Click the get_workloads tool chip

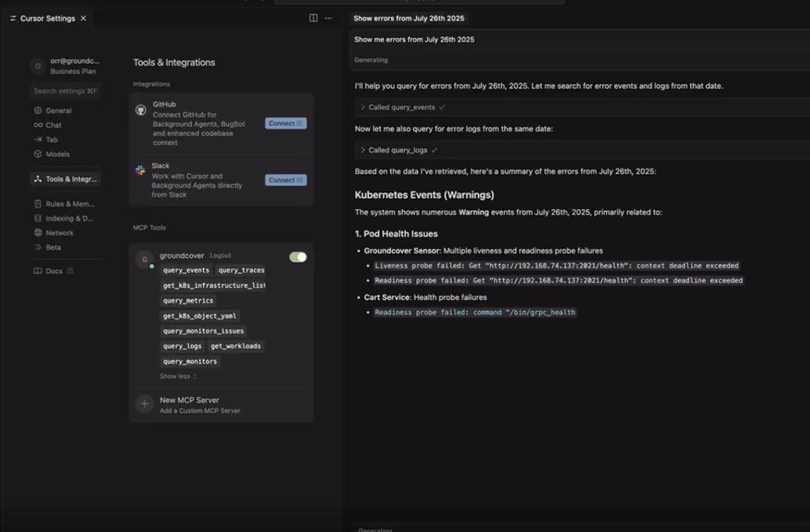(x=236, y=346)
